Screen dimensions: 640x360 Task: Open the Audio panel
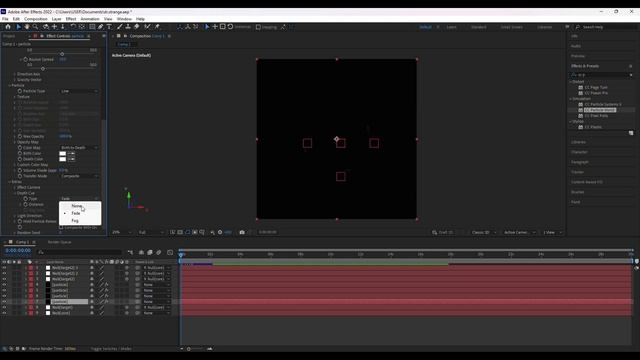click(576, 46)
